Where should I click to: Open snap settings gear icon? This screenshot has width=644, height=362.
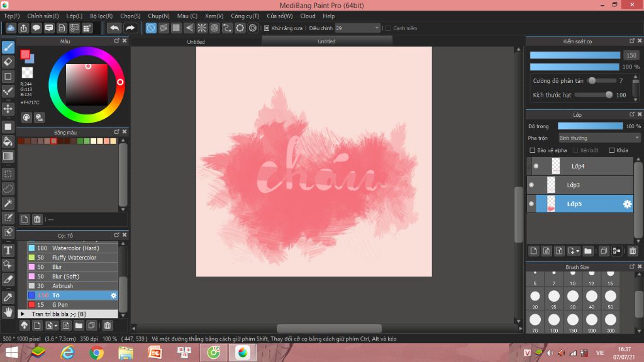(253, 28)
